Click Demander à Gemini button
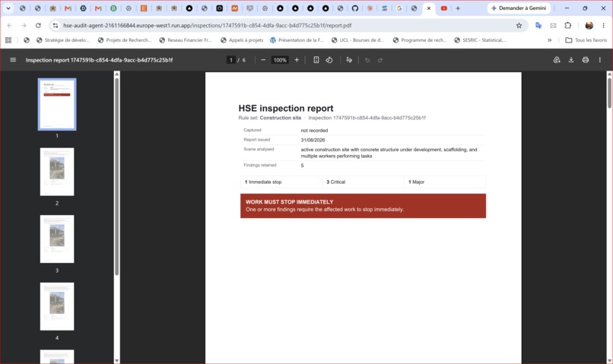Screen dimensions: 613x364 coord(519,8)
